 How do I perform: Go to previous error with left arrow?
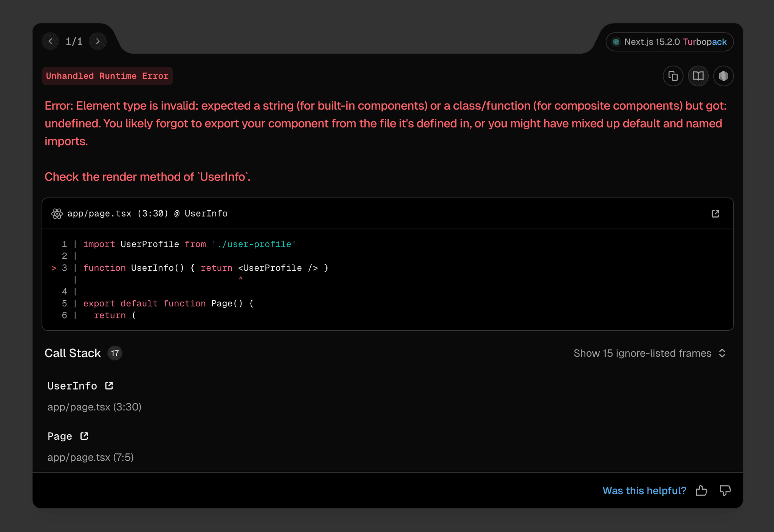[x=51, y=41]
